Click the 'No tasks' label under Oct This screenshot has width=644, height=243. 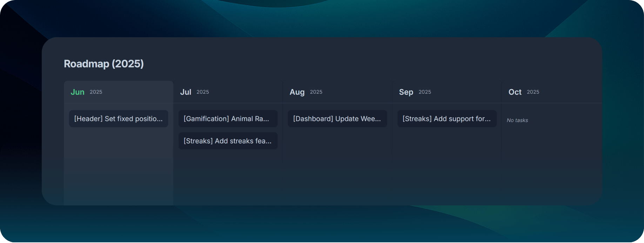517,120
